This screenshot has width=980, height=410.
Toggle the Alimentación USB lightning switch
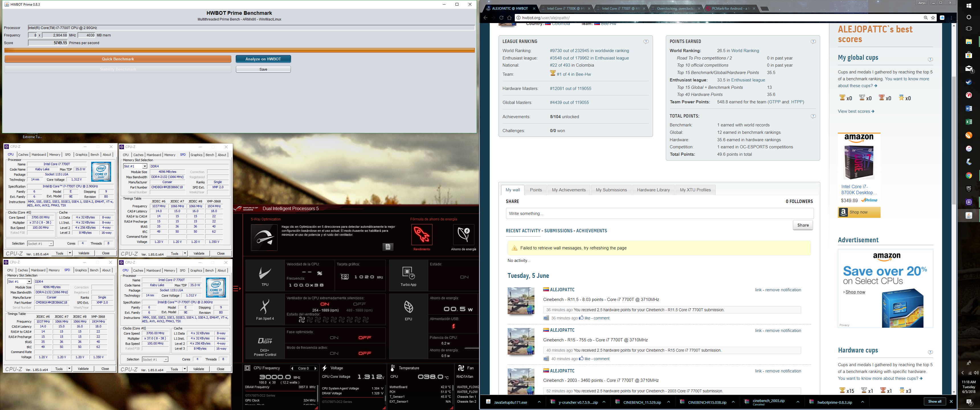click(453, 326)
